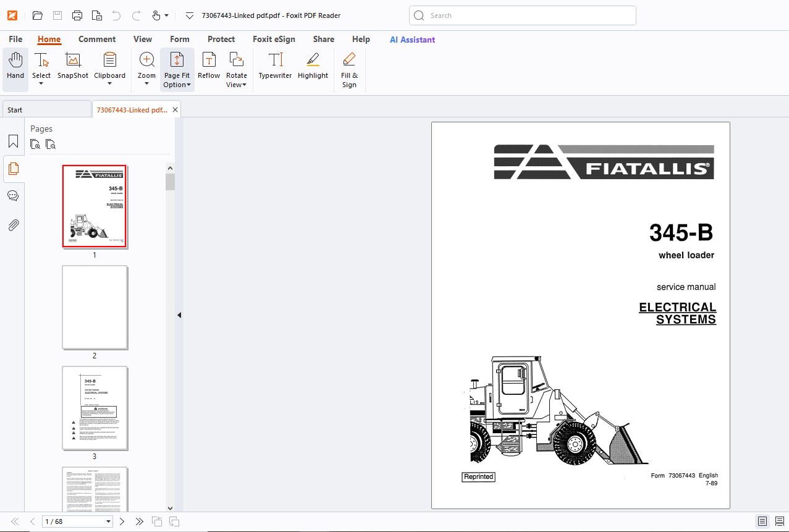Image resolution: width=789 pixels, height=532 pixels.
Task: Open the Foxit eSign tab
Action: [274, 39]
